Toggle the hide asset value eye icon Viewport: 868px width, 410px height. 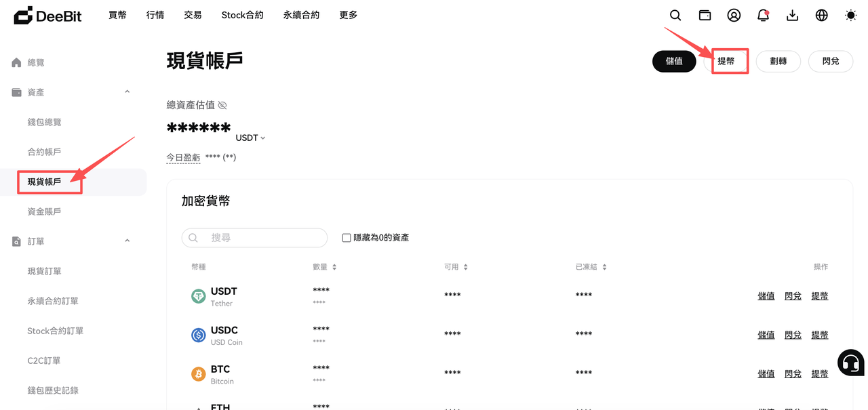click(x=222, y=105)
